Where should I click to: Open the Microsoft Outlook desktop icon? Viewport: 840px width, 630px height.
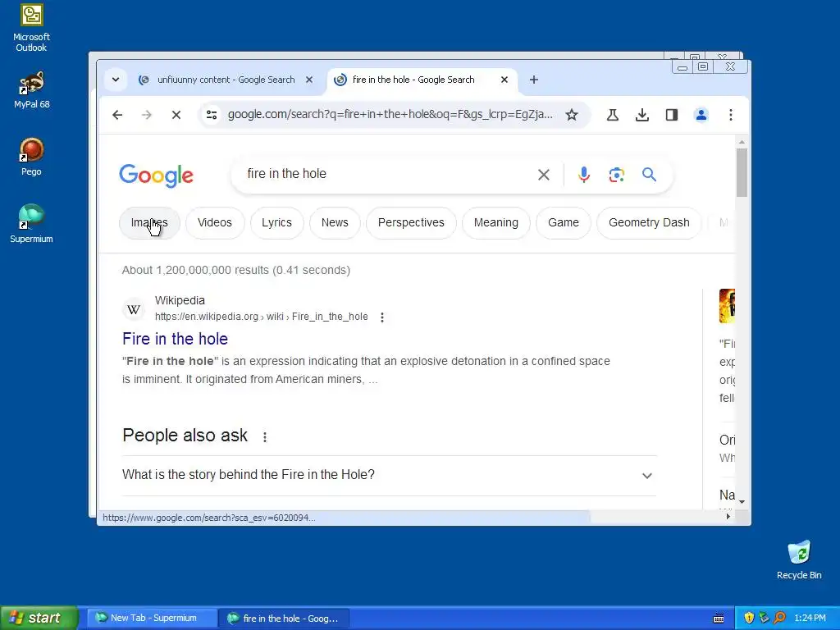pos(31,28)
